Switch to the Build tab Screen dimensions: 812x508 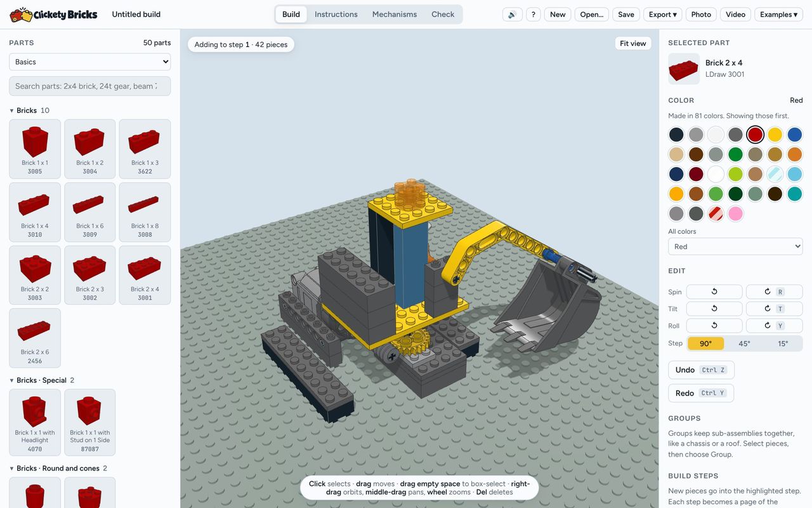pos(291,14)
